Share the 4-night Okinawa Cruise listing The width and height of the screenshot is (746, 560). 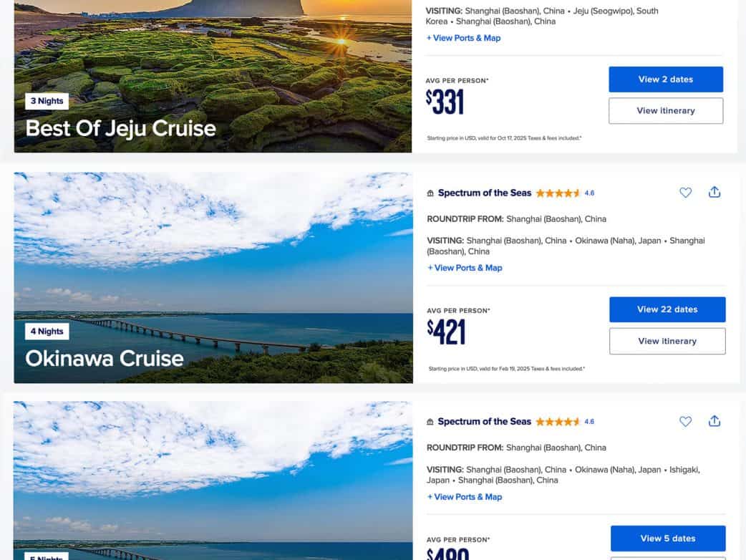[714, 193]
